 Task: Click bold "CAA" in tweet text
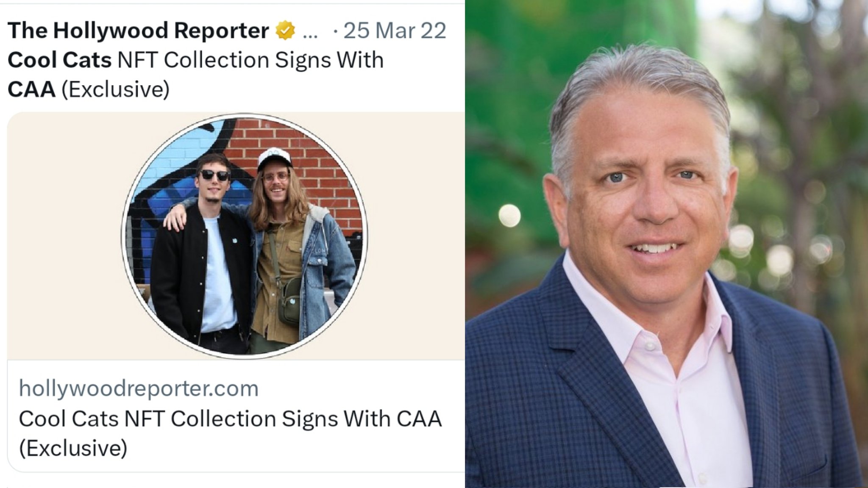31,89
